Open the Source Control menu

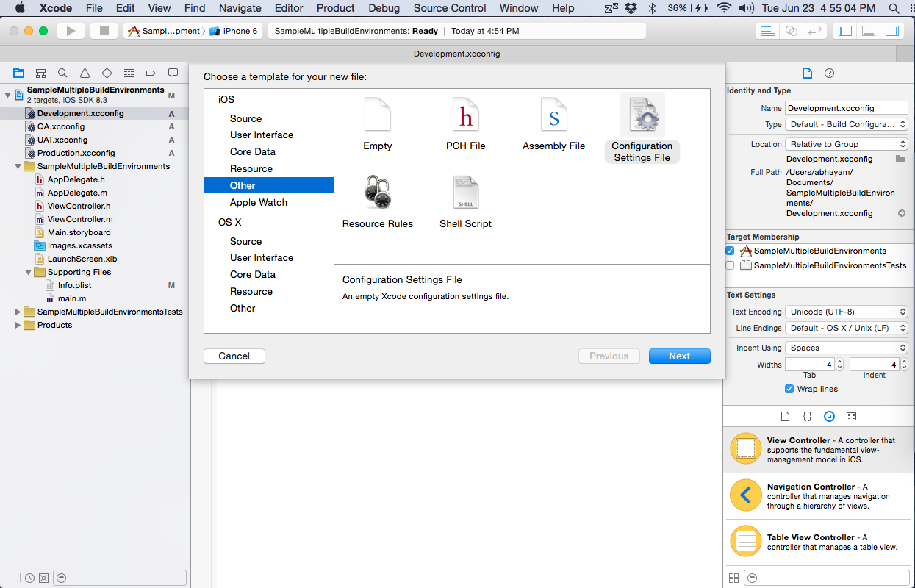pyautogui.click(x=450, y=8)
